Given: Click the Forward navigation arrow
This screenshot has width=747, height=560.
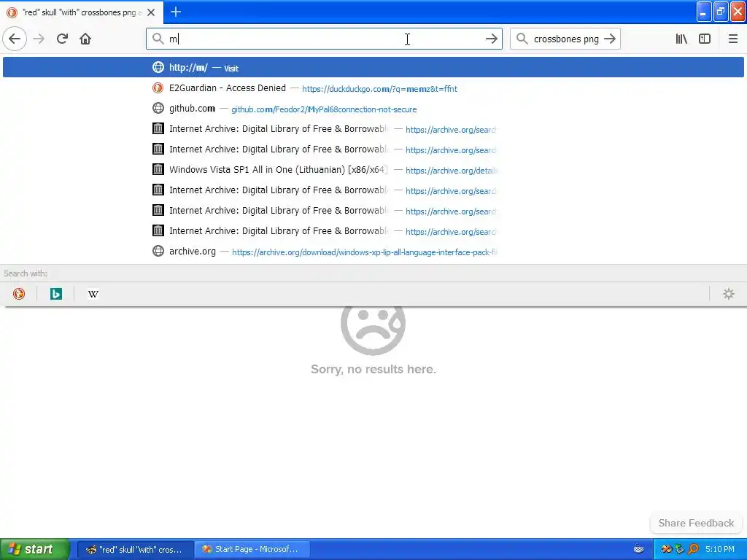Looking at the screenshot, I should point(39,39).
